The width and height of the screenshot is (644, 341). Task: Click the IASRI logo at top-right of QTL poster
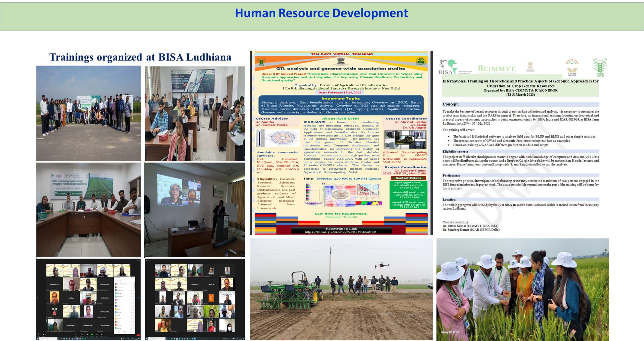(x=421, y=61)
